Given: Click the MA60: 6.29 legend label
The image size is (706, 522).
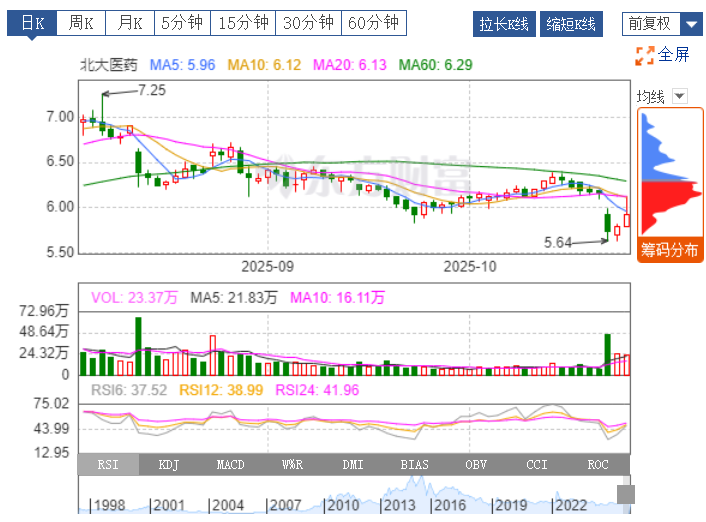Looking at the screenshot, I should click(x=435, y=65).
